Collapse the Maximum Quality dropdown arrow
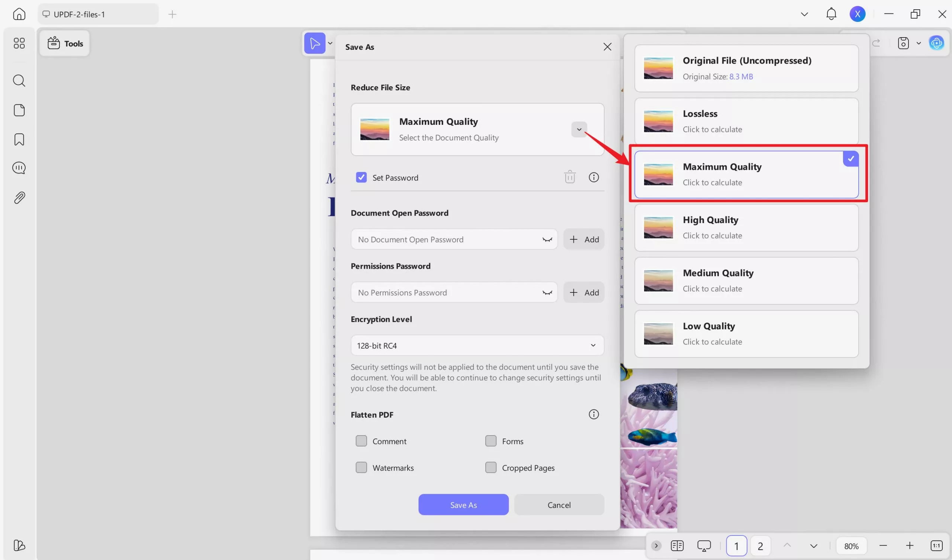Image resolution: width=952 pixels, height=560 pixels. click(x=579, y=130)
